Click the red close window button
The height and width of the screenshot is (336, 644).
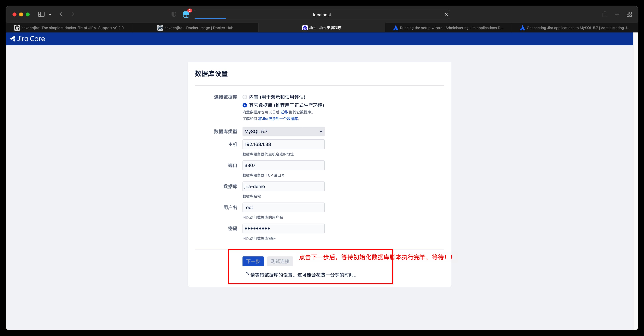point(14,14)
